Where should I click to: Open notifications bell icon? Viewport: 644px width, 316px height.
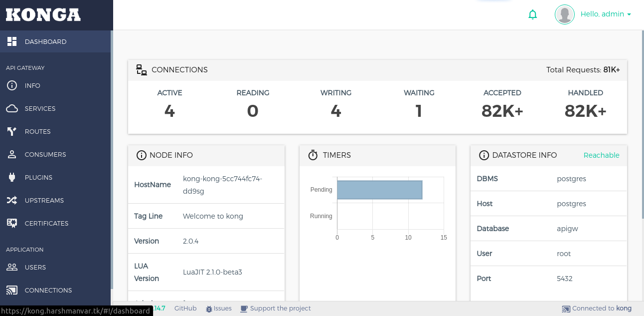pyautogui.click(x=533, y=14)
